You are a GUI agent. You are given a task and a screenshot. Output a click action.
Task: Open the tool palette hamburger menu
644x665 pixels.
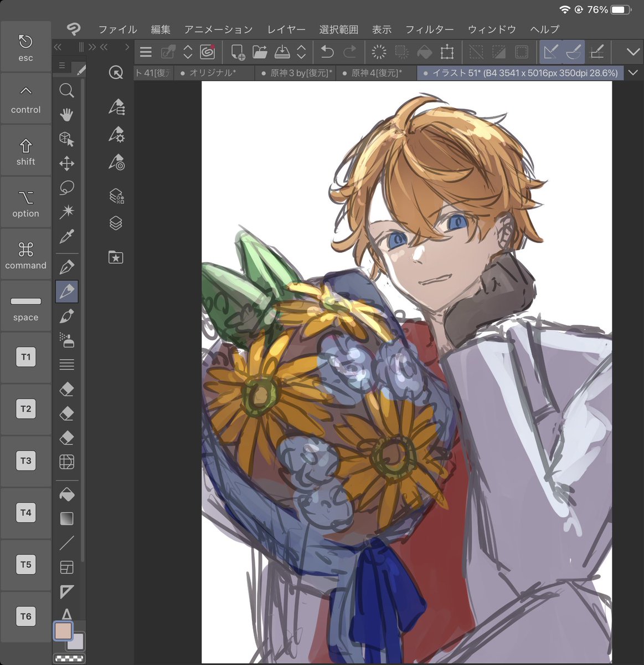coord(61,66)
